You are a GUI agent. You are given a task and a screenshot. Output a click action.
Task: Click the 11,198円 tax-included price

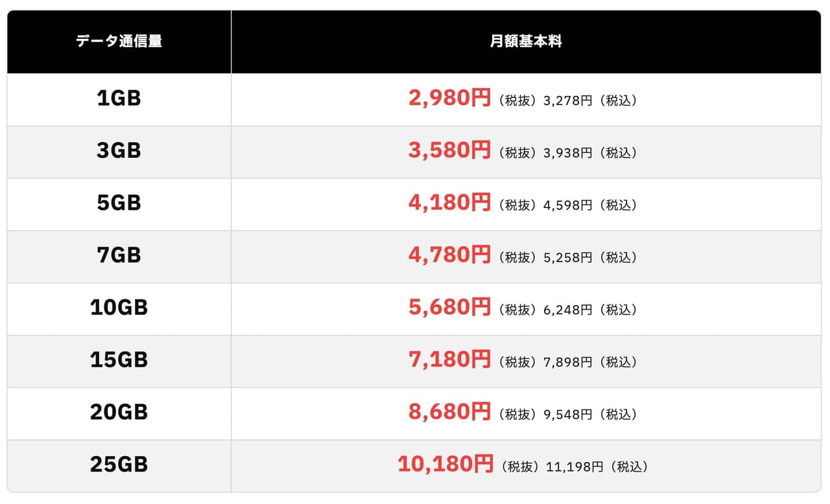tap(575, 467)
